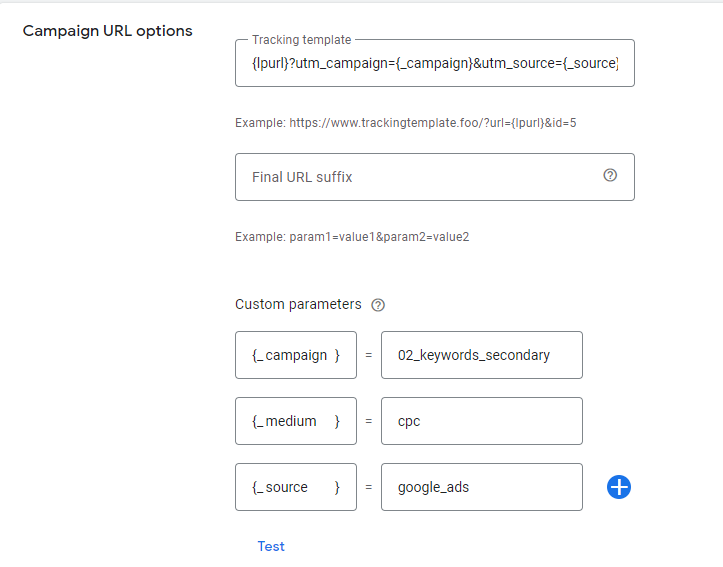Viewport: 723px width, 567px height.
Task: Click the blue plus add-parameter icon
Action: pyautogui.click(x=619, y=487)
